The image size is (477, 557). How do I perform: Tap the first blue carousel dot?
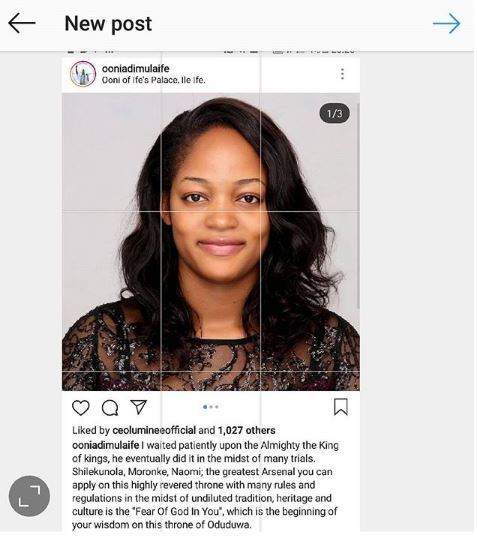pos(205,407)
